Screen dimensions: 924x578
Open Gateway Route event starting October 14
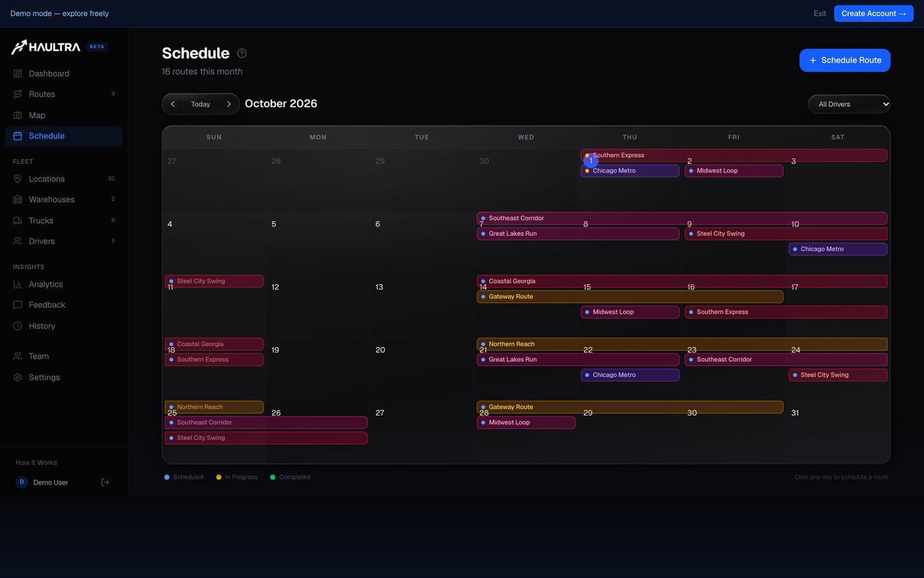click(x=630, y=297)
